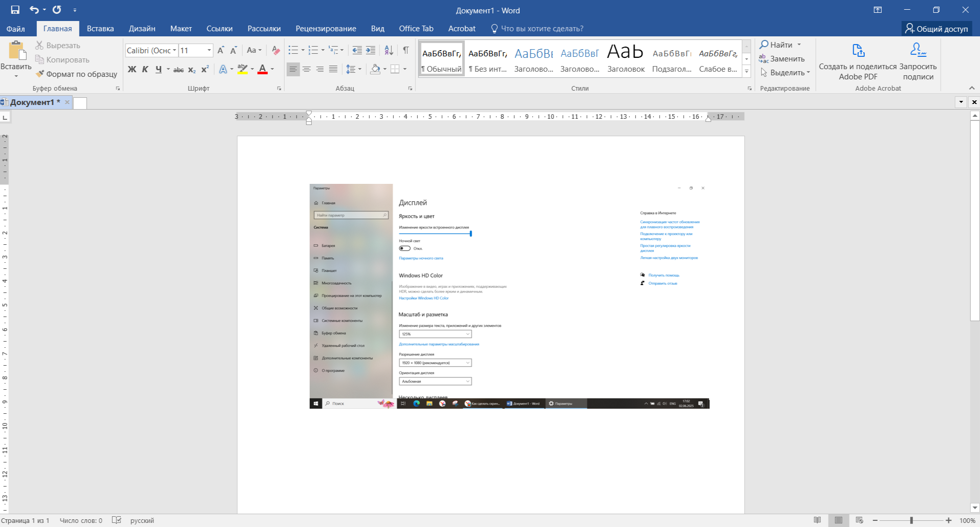980x527 pixels.
Task: Click the Save icon in quick access toolbar
Action: (15, 10)
